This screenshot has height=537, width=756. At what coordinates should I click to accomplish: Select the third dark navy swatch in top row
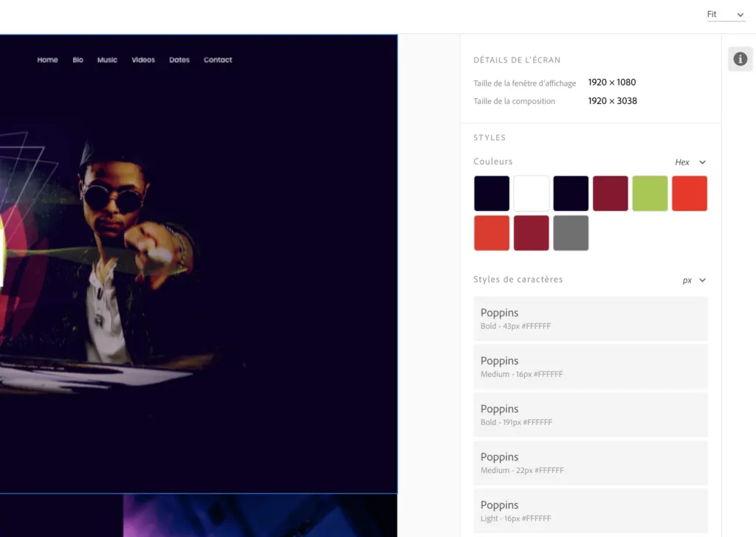pos(571,193)
